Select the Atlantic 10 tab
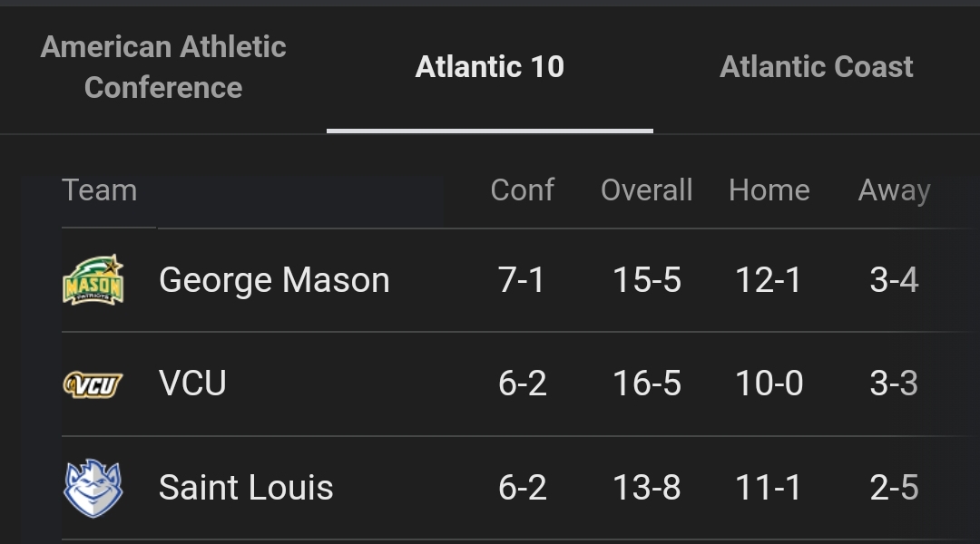This screenshot has width=980, height=544. tap(489, 67)
